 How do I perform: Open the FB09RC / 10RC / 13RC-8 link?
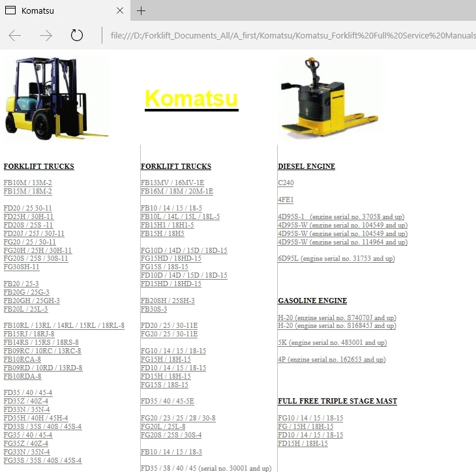click(42, 351)
